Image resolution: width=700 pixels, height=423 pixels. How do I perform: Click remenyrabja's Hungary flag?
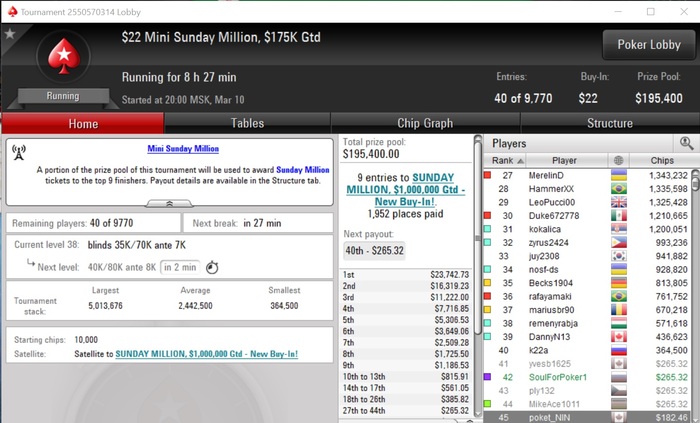pyautogui.click(x=619, y=323)
